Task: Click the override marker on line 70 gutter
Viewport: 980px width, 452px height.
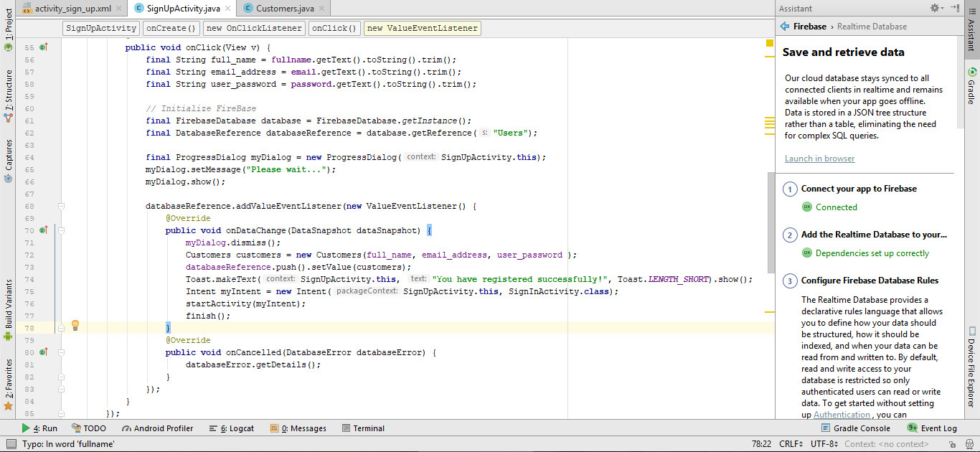Action: pos(44,230)
